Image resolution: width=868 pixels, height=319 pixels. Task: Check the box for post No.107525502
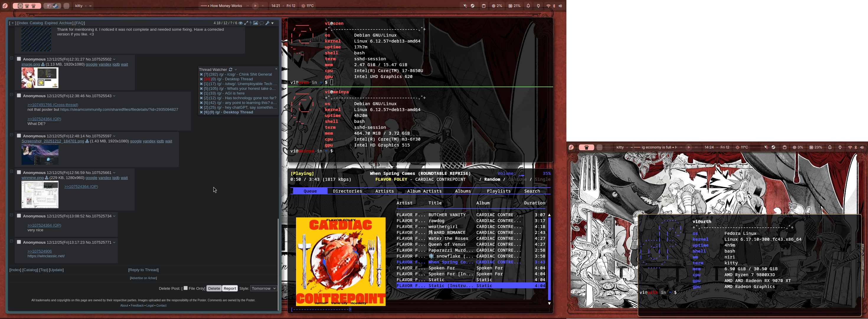point(19,59)
